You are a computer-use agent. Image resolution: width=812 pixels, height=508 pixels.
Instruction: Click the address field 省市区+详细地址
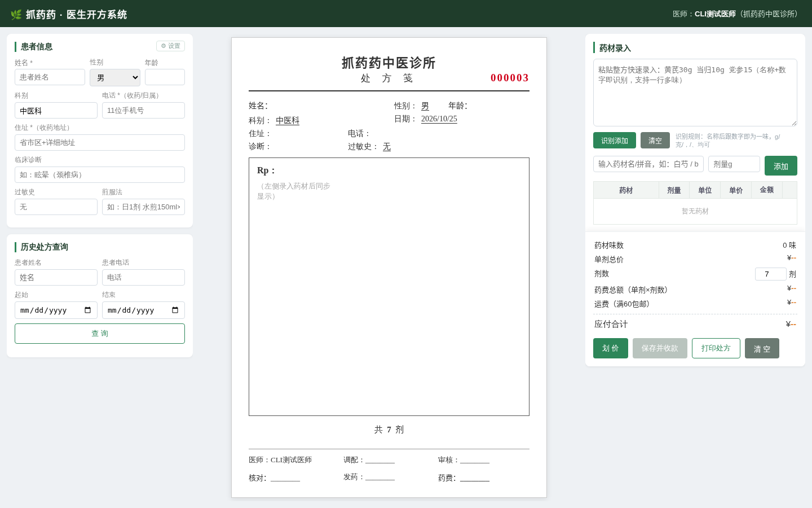click(100, 143)
